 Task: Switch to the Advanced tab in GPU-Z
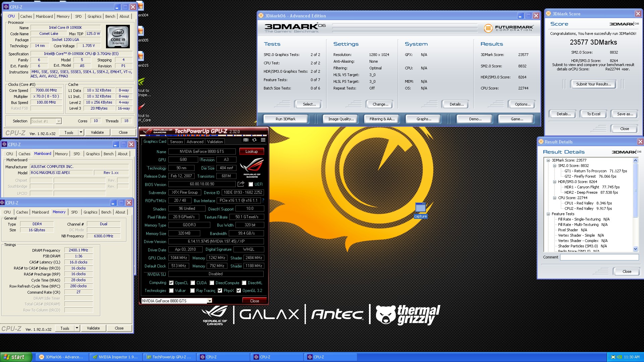click(195, 142)
